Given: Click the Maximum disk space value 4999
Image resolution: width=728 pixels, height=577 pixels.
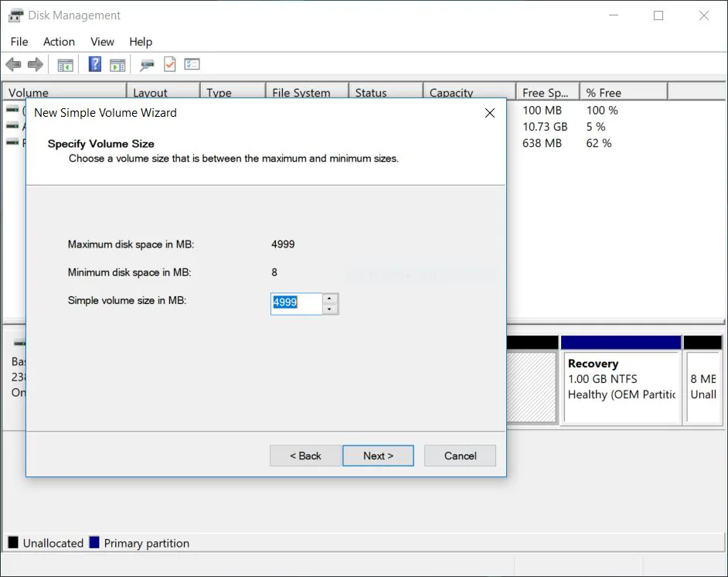Looking at the screenshot, I should pos(283,244).
